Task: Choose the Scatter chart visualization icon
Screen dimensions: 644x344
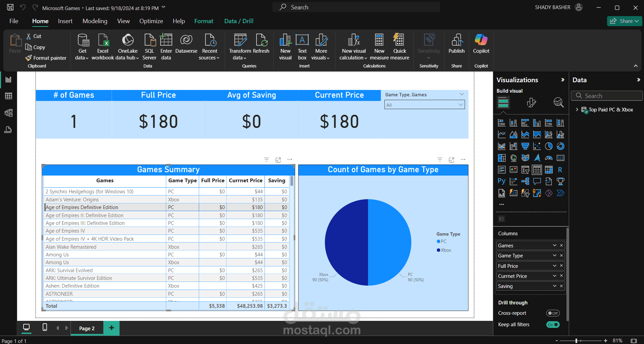Action: (537, 146)
